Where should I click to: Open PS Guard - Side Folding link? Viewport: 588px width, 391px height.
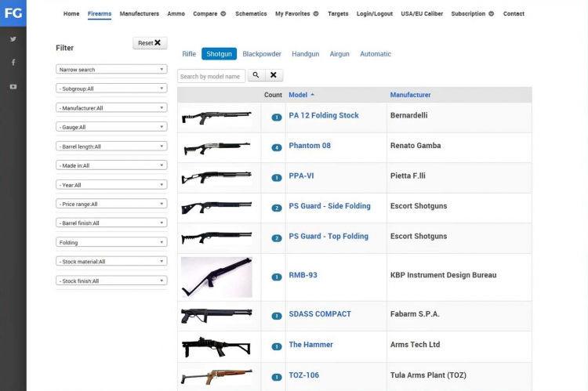(x=329, y=206)
